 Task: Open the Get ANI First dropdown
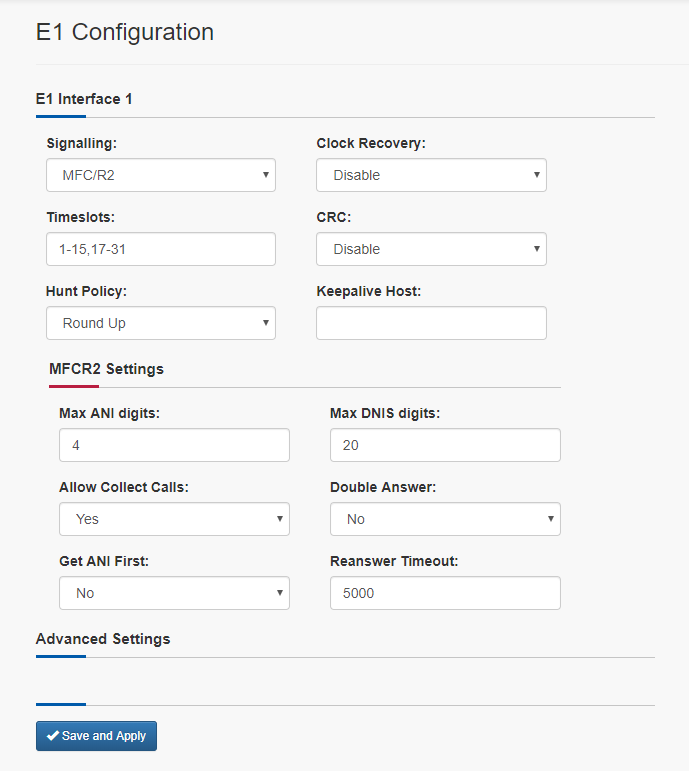click(174, 593)
